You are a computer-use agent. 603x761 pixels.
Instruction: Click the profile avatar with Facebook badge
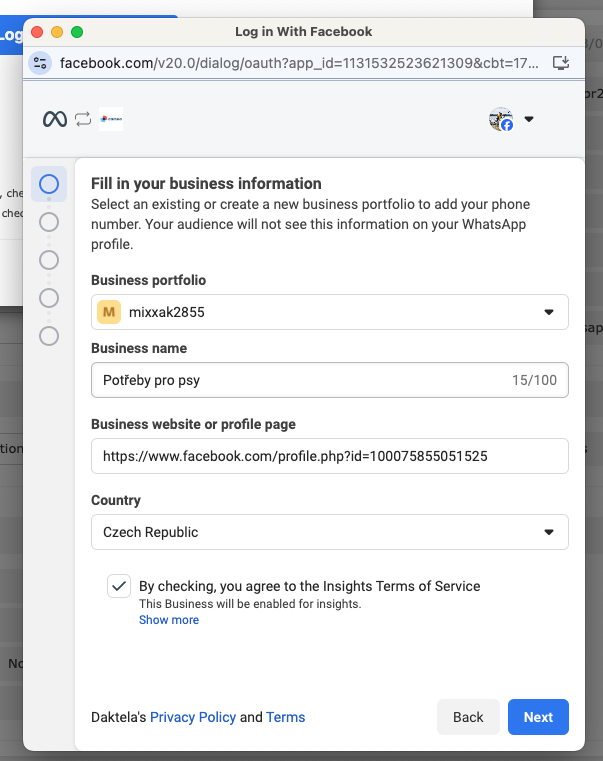[501, 120]
